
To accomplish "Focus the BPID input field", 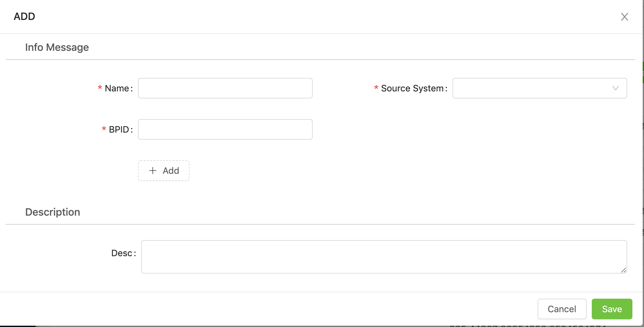I will click(x=225, y=129).
